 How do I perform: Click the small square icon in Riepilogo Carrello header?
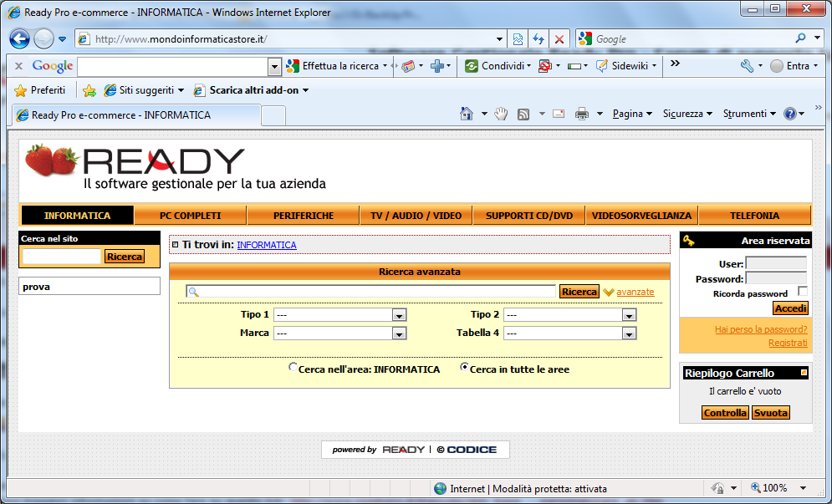point(804,373)
